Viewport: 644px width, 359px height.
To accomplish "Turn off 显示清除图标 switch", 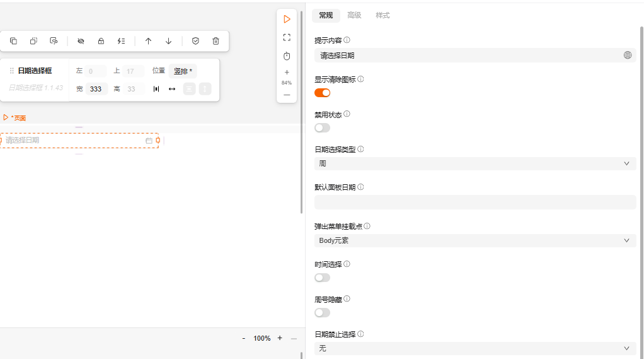I will point(322,93).
